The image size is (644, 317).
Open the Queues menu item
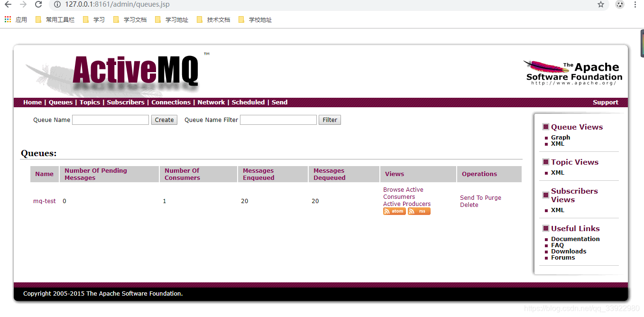click(61, 103)
